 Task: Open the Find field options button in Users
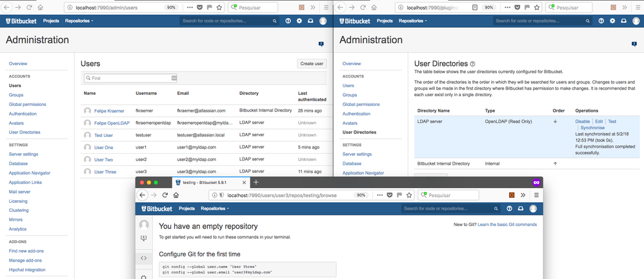[x=174, y=77]
